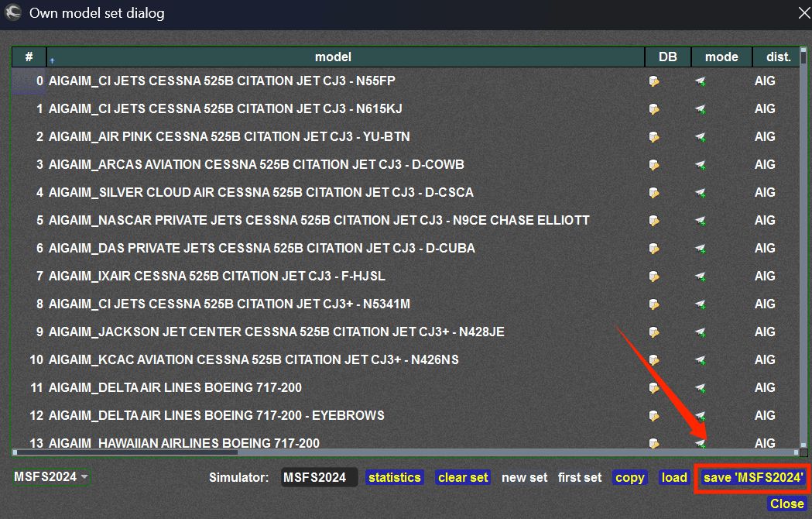Click mode plane icon for N55FP row
812x519 pixels.
[x=700, y=81]
